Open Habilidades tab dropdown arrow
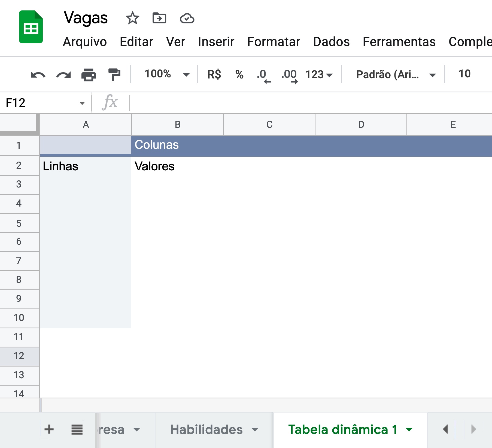 pyautogui.click(x=255, y=430)
